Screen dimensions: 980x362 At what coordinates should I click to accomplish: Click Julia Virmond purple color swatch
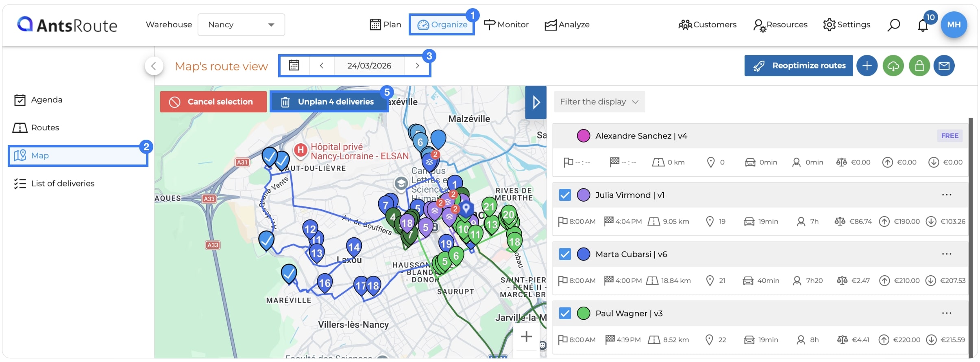point(584,195)
